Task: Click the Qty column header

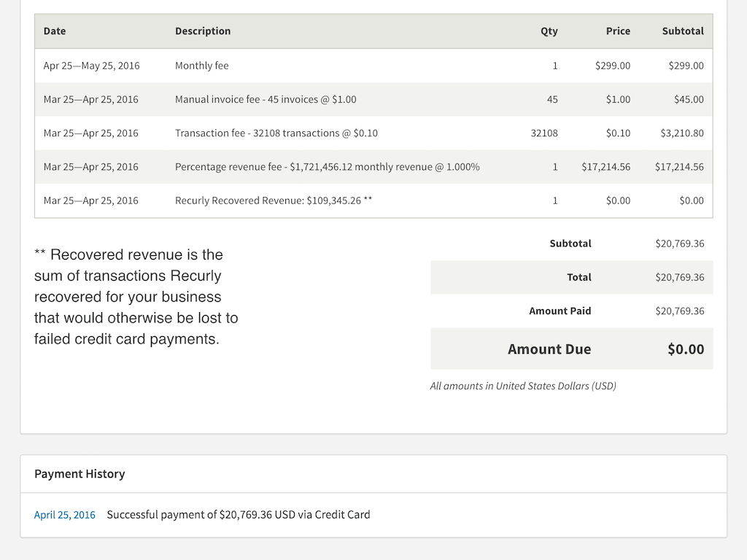Action: tap(549, 31)
